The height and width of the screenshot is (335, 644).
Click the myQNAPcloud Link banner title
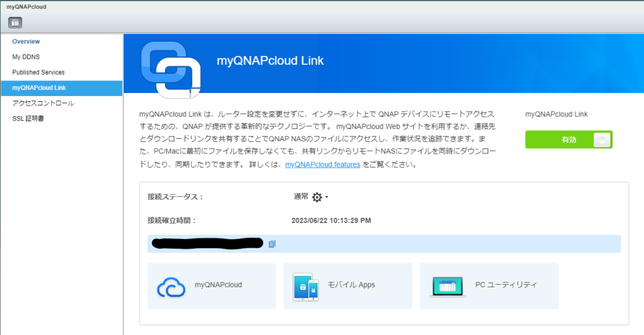pyautogui.click(x=270, y=61)
